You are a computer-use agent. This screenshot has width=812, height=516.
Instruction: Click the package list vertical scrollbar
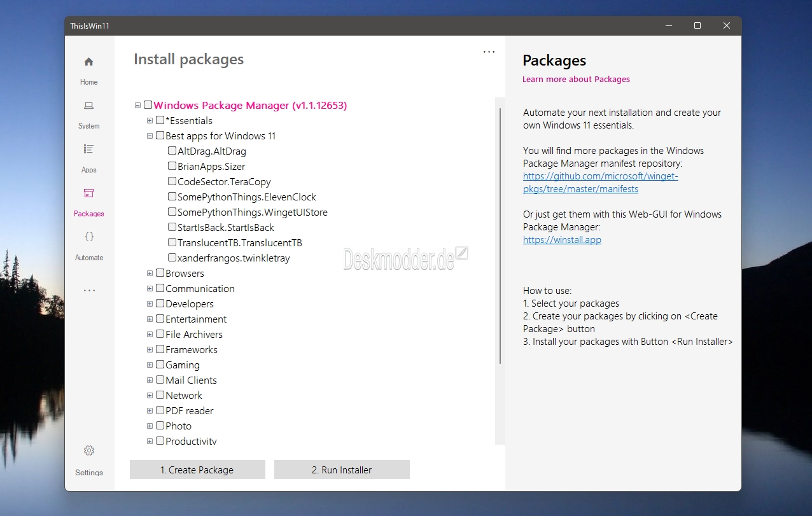[500, 235]
